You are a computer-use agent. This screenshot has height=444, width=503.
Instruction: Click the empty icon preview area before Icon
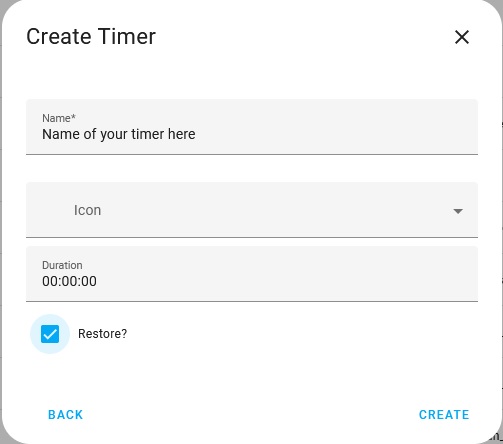point(50,210)
